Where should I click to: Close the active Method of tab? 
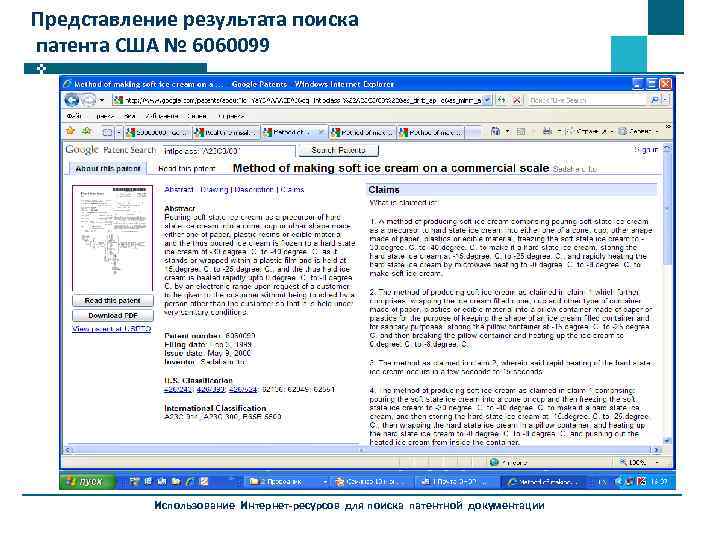[321, 132]
